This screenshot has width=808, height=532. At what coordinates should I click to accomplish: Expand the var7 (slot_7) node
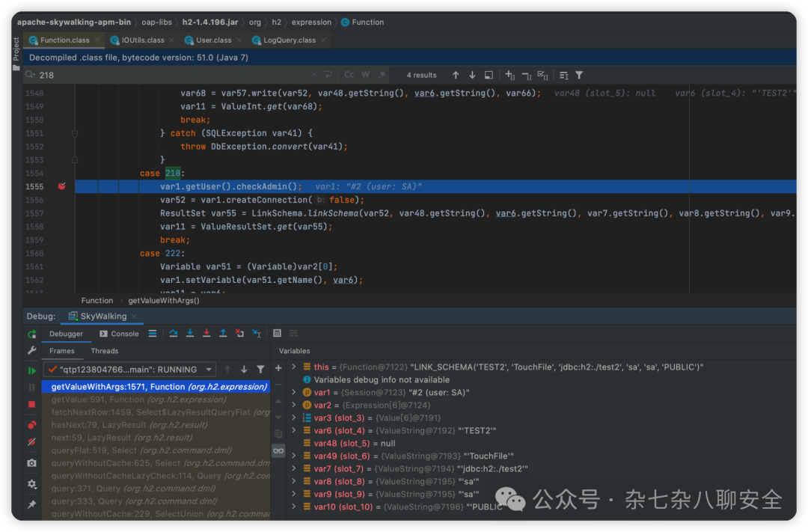pyautogui.click(x=294, y=468)
